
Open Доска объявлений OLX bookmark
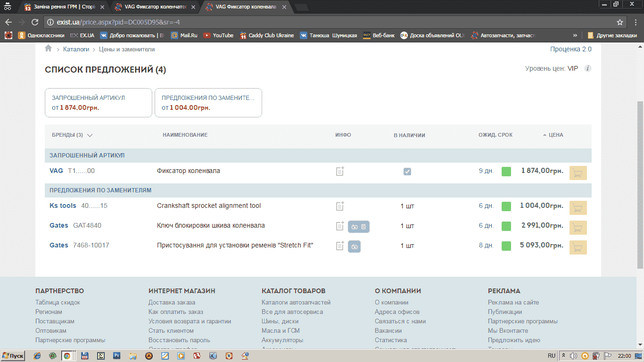tap(433, 35)
